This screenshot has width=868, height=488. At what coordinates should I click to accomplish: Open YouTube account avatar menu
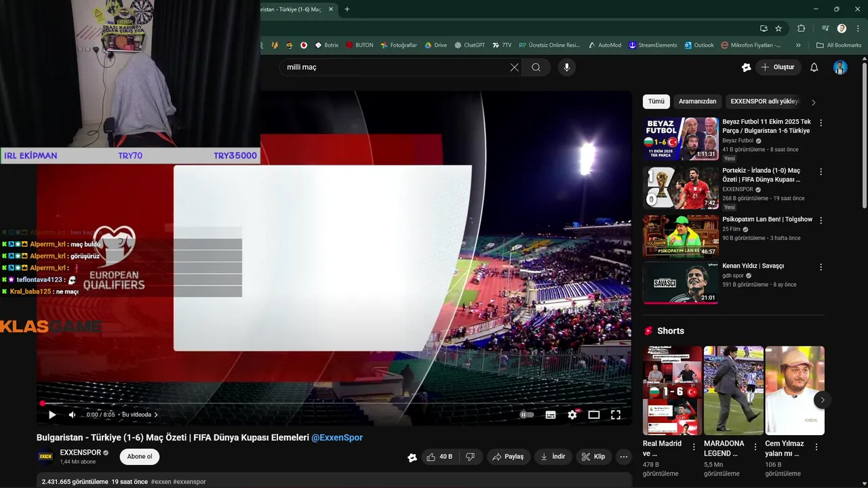(840, 67)
